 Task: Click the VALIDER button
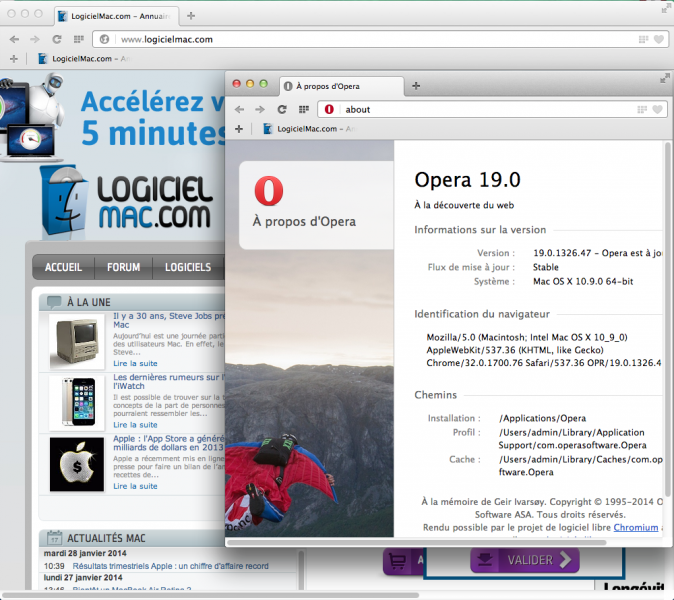(525, 560)
